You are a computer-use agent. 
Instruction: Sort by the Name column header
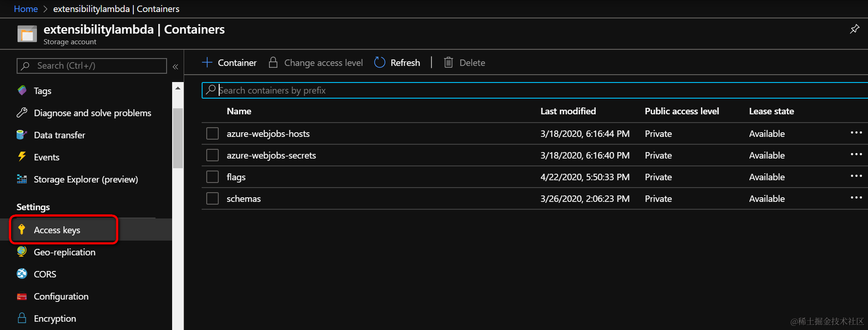pyautogui.click(x=239, y=111)
